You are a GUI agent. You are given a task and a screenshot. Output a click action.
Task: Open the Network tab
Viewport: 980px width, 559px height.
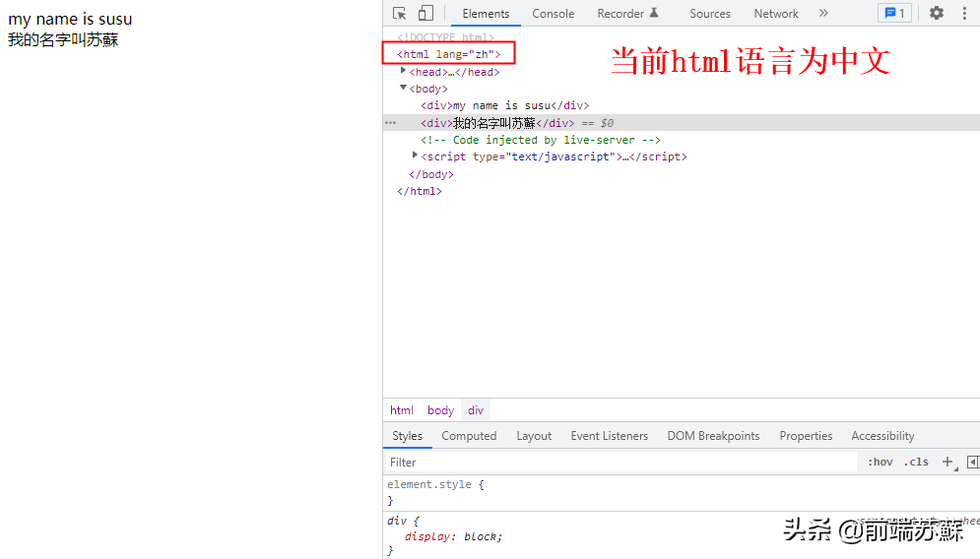[776, 14]
